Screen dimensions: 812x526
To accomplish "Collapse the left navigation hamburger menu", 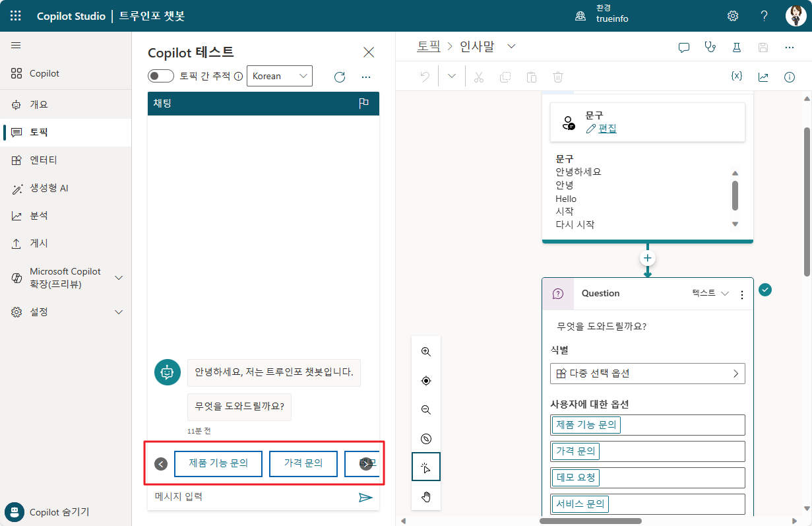I will click(x=16, y=46).
